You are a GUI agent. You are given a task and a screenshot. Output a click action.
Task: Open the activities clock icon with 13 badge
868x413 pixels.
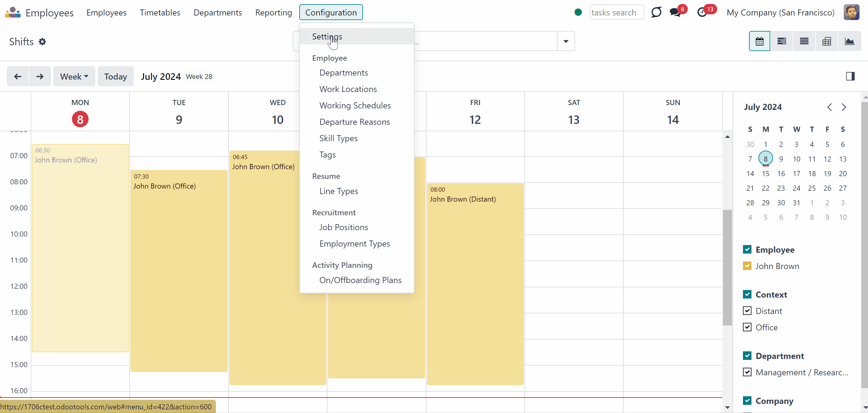pyautogui.click(x=702, y=12)
